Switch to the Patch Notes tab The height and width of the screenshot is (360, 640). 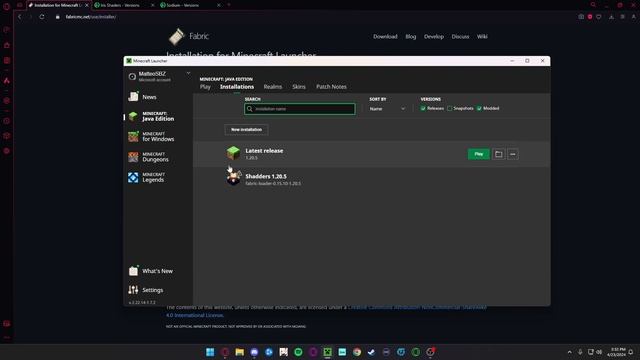[x=331, y=87]
